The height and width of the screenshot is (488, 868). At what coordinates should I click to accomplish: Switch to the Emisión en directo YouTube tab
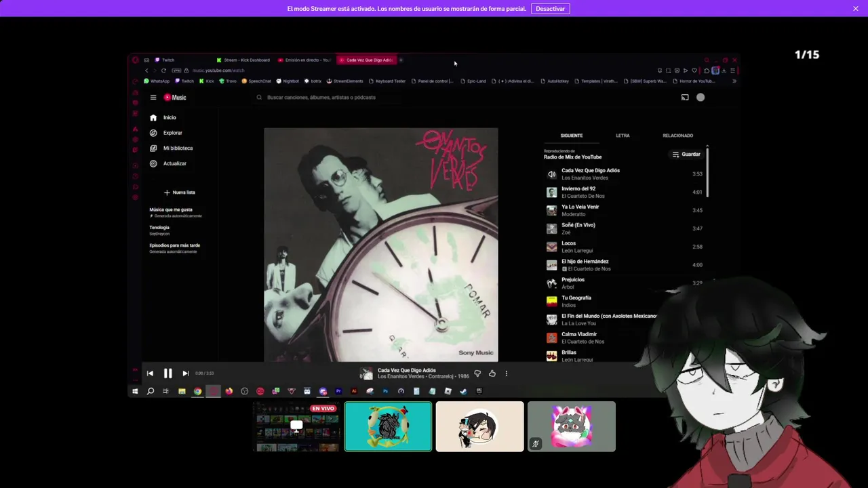point(304,60)
